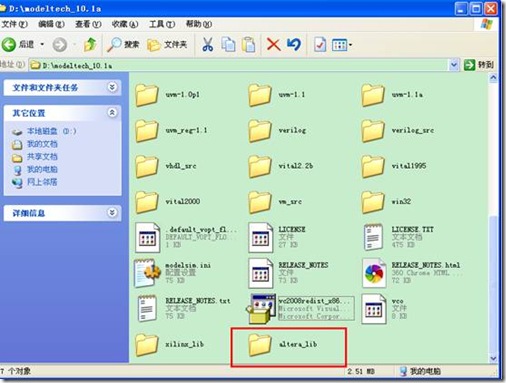Go up one folder level
Screen dimensions: 506x383
click(90, 44)
